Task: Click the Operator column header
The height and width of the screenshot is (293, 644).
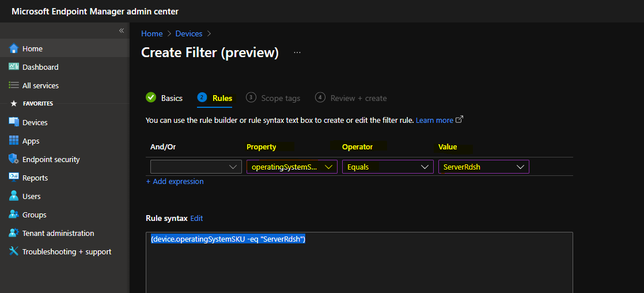Action: pos(357,147)
